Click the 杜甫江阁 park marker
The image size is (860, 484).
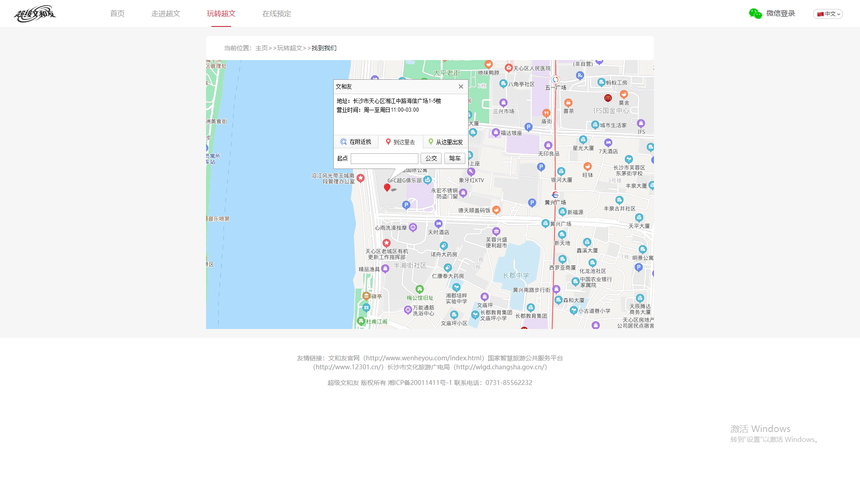coord(361,321)
